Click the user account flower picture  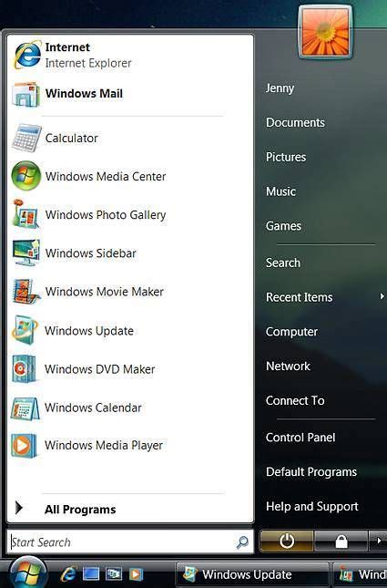coord(326,32)
